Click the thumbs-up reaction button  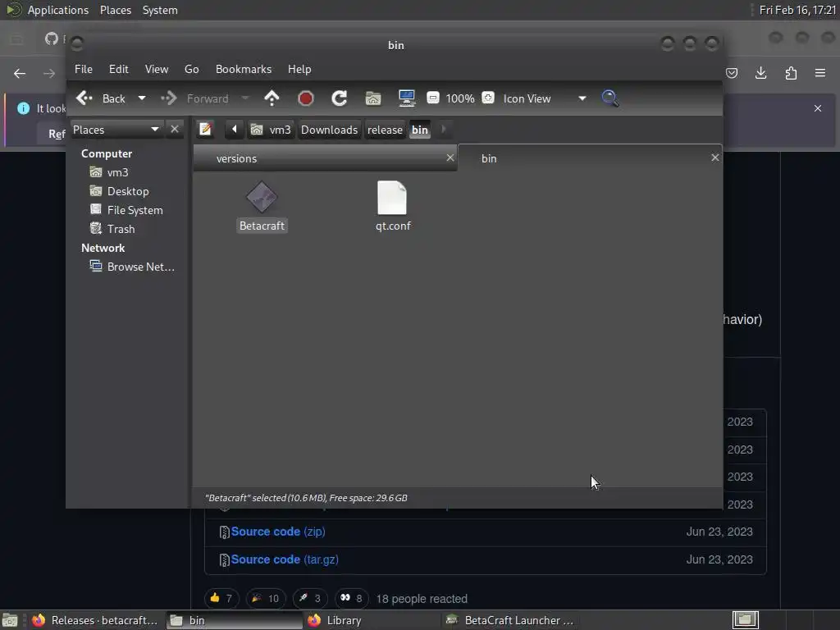(x=221, y=598)
